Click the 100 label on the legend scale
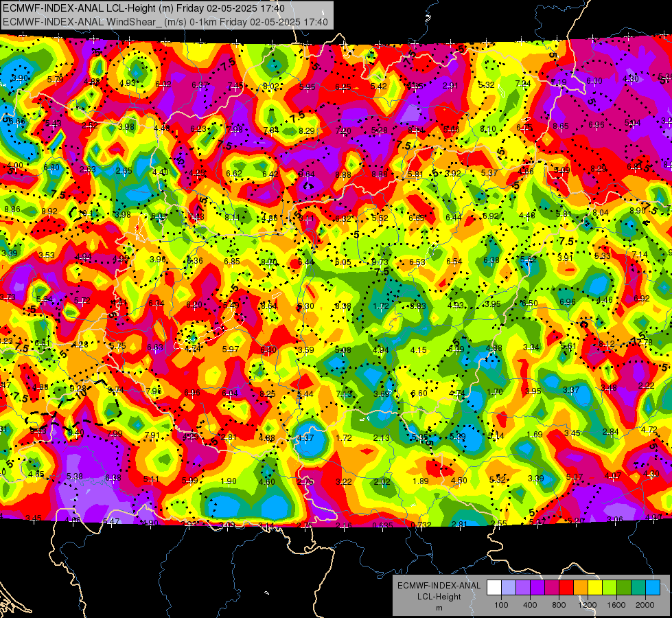The width and height of the screenshot is (672, 618). pos(501,605)
